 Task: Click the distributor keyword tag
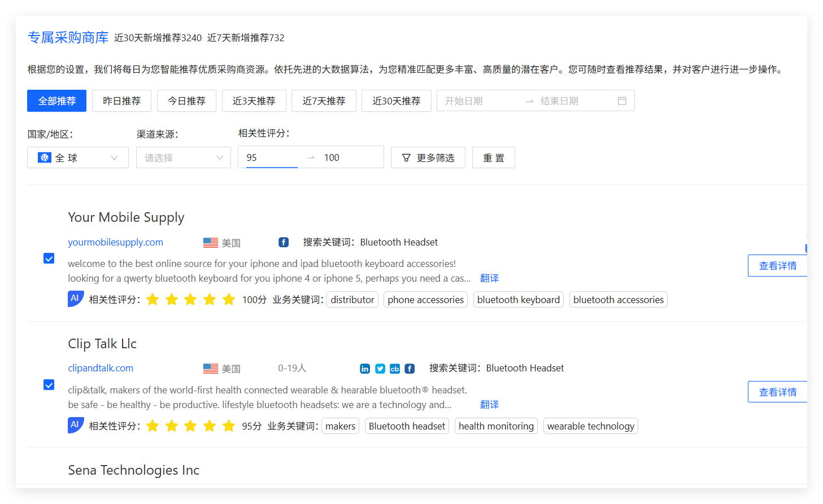(352, 300)
